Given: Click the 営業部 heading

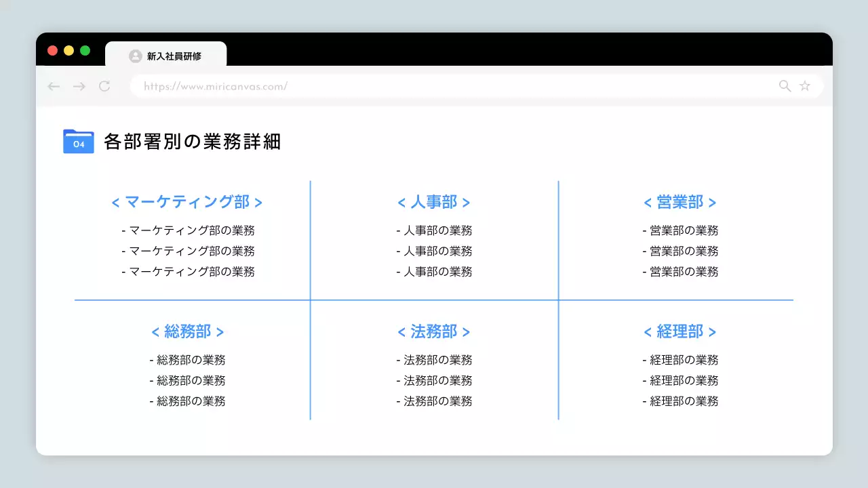Looking at the screenshot, I should point(680,202).
